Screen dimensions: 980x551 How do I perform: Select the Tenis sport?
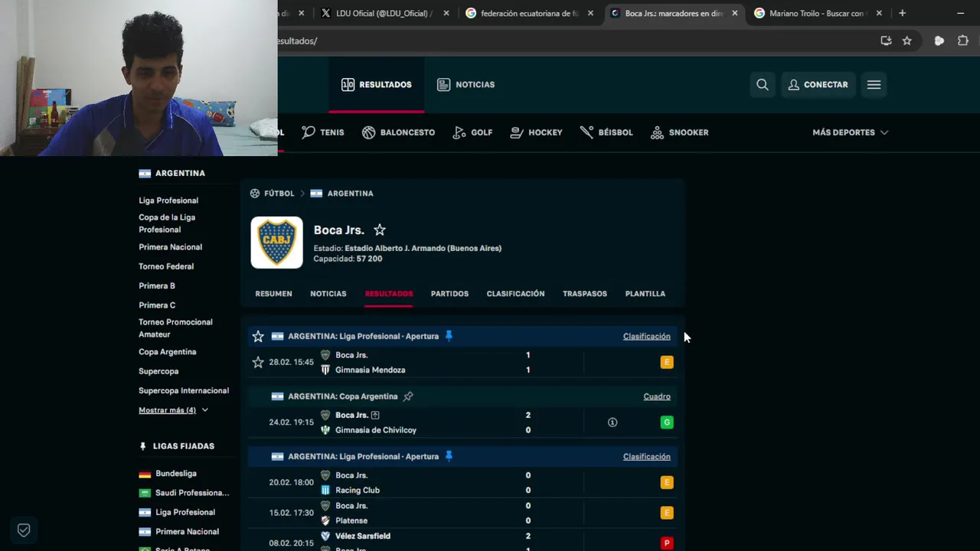click(323, 132)
